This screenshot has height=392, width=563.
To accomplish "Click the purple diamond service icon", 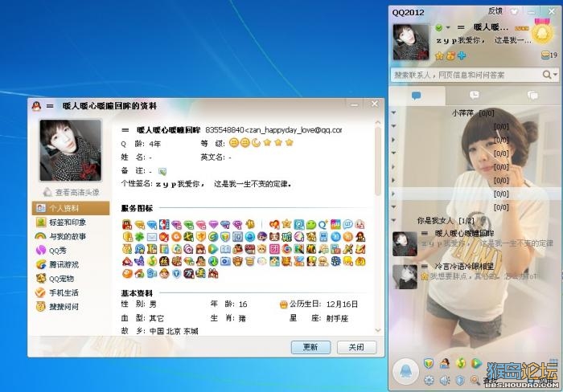I will point(214,224).
